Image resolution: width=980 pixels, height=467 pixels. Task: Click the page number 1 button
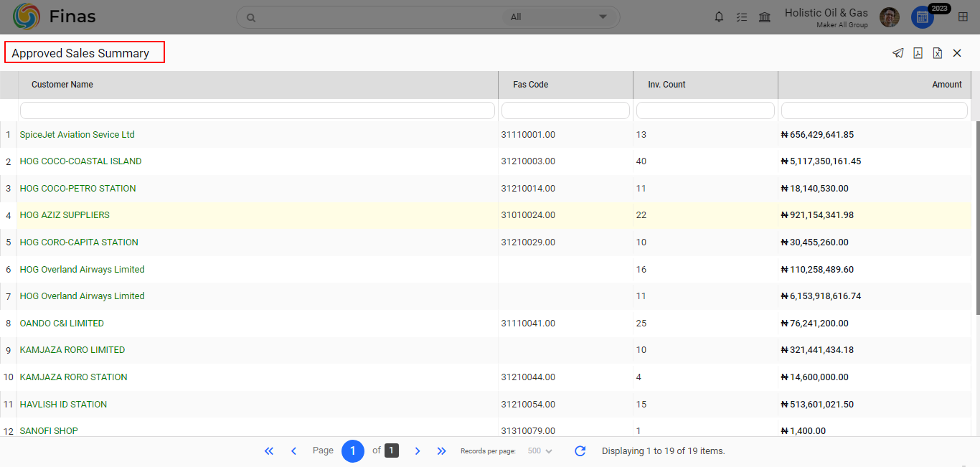click(353, 451)
